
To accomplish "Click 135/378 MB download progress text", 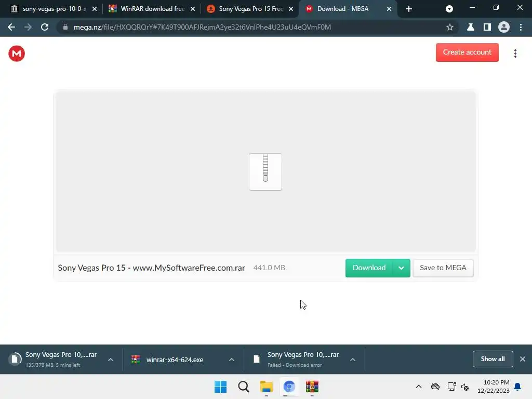I will (x=52, y=365).
